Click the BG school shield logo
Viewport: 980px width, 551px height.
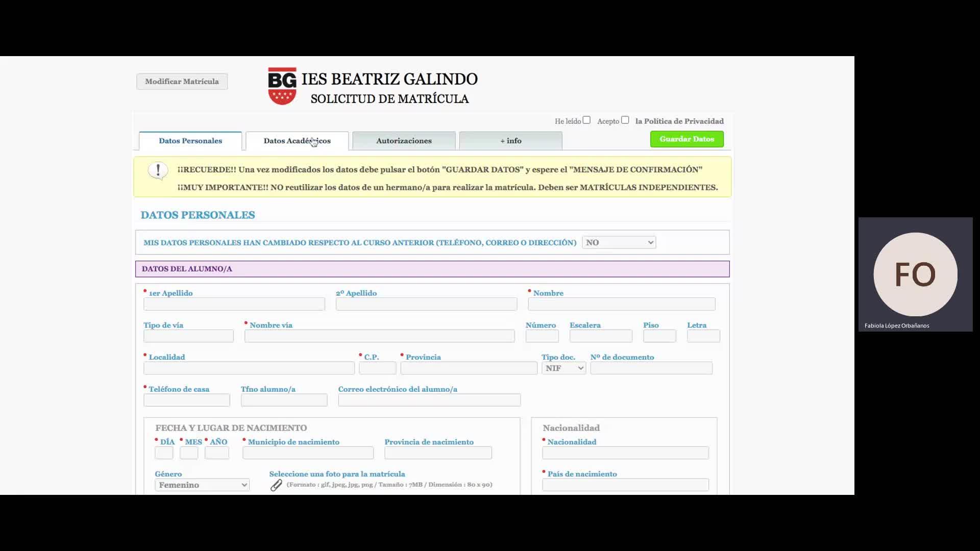[x=282, y=86]
